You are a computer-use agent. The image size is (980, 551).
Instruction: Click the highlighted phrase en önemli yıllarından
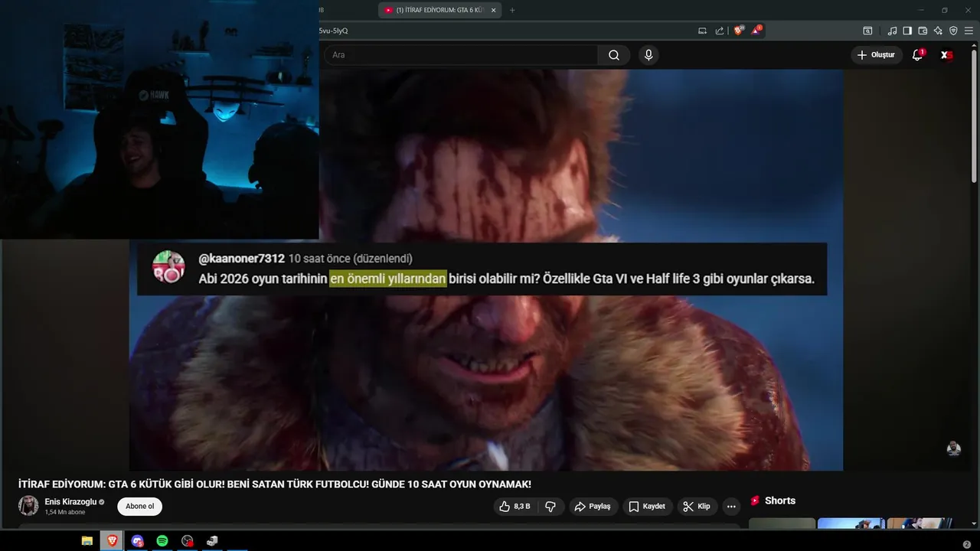pyautogui.click(x=388, y=279)
